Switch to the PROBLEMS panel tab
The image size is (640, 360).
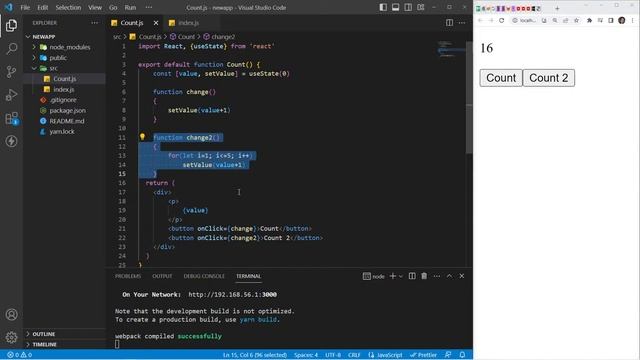pos(128,276)
